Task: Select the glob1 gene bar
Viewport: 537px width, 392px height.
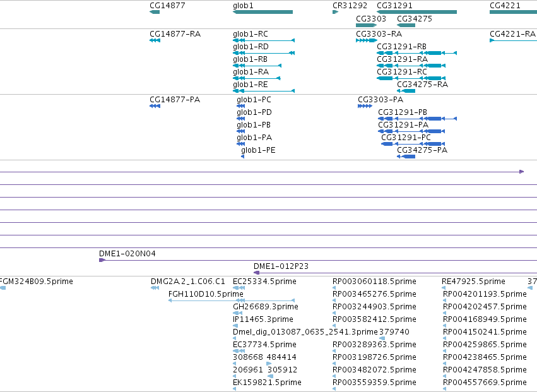Action: coord(263,12)
